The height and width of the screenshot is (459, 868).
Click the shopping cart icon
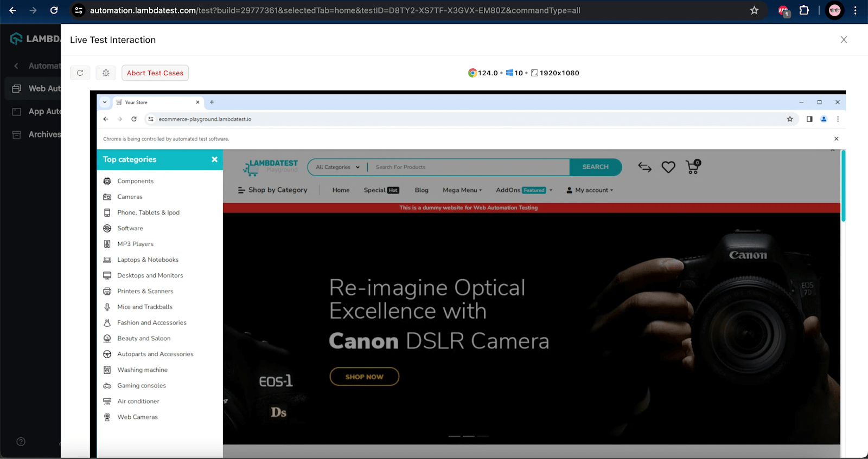pos(693,167)
